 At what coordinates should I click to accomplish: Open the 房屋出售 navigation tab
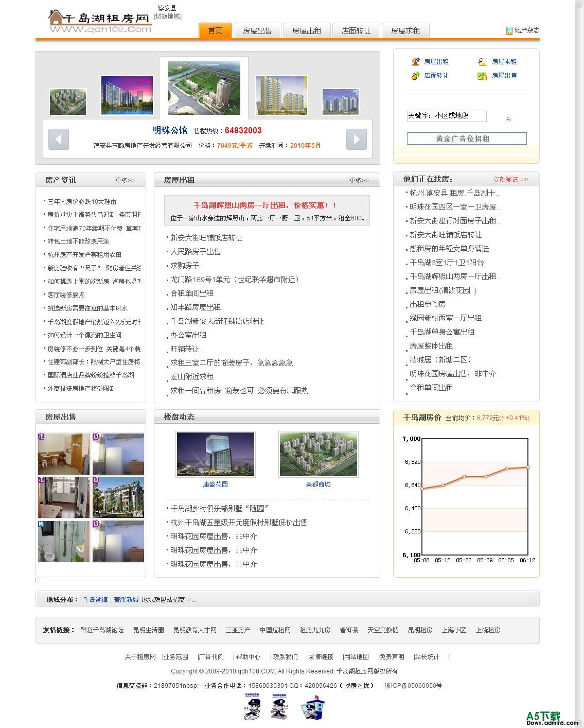tap(257, 31)
